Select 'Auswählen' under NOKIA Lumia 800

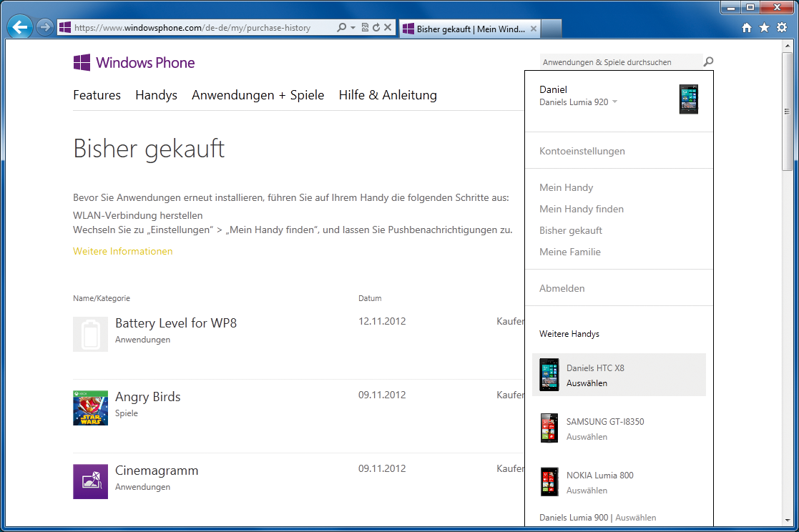click(587, 491)
